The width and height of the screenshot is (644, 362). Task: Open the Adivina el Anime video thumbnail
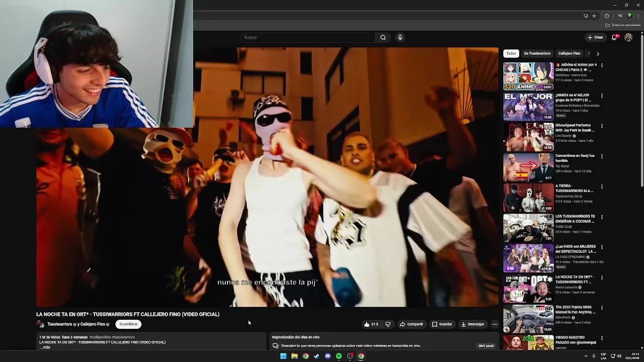coord(528,76)
